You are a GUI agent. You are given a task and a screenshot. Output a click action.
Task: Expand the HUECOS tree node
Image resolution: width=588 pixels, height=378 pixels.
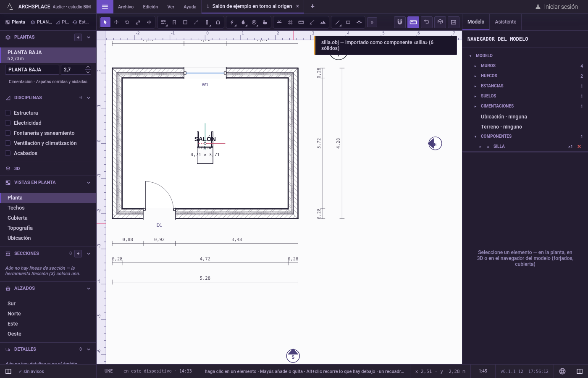point(475,76)
